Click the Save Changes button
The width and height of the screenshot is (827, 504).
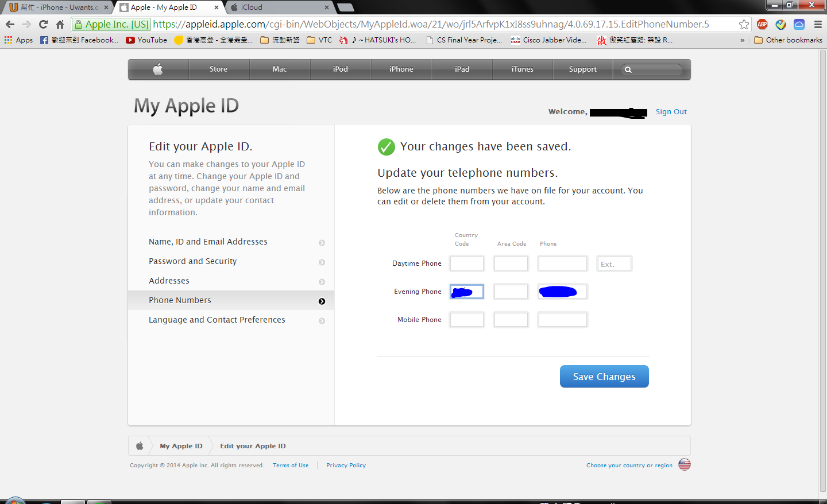(x=604, y=377)
